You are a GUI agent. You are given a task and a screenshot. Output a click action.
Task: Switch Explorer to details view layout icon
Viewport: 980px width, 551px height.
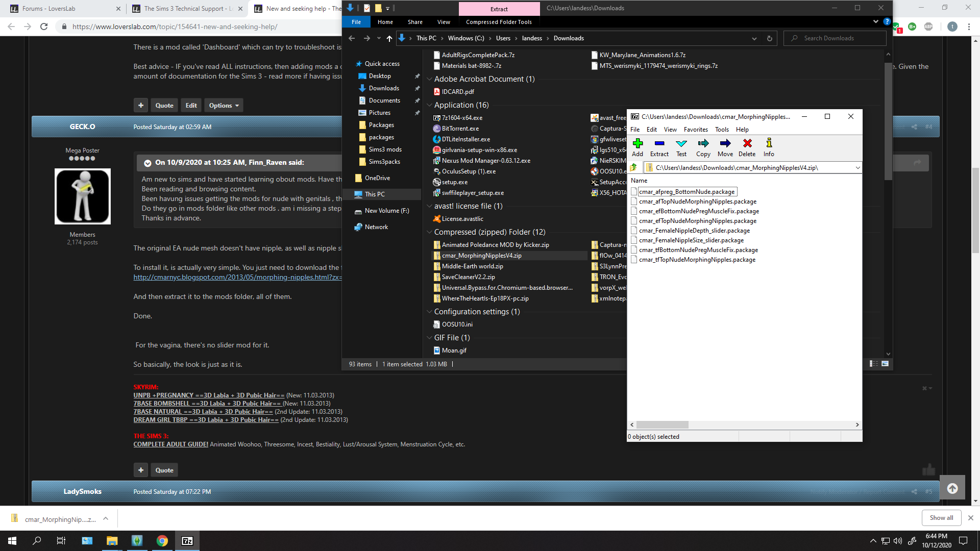coord(874,364)
